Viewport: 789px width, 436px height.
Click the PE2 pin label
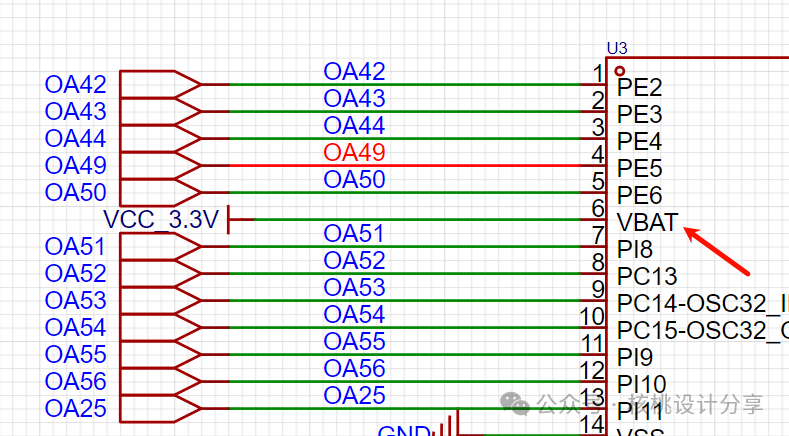point(639,87)
